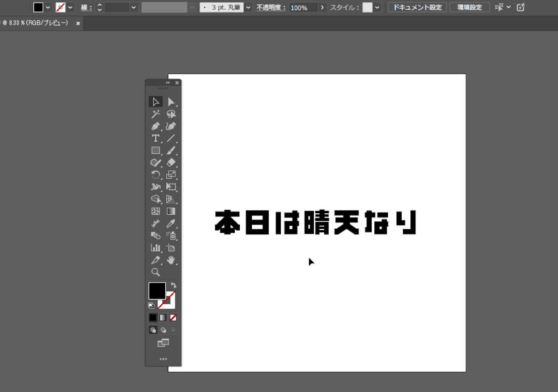Screen dimensions: 558x392
Task: Click the control bar fill color swatch
Action: (38, 7)
